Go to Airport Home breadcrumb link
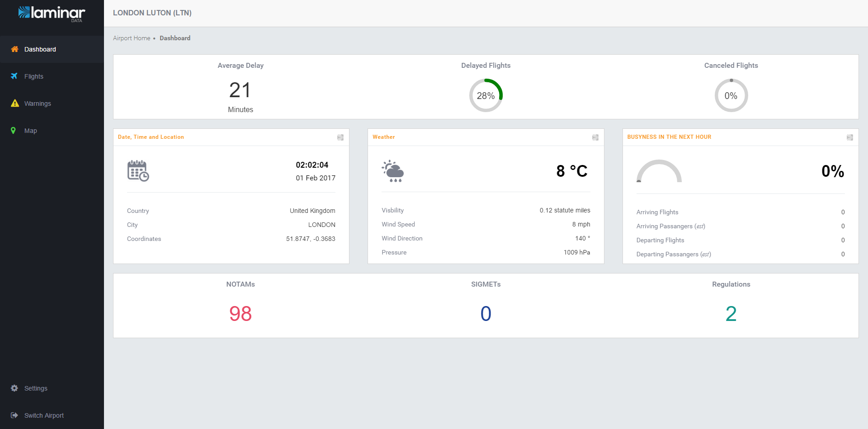The height and width of the screenshot is (429, 868). (x=132, y=38)
